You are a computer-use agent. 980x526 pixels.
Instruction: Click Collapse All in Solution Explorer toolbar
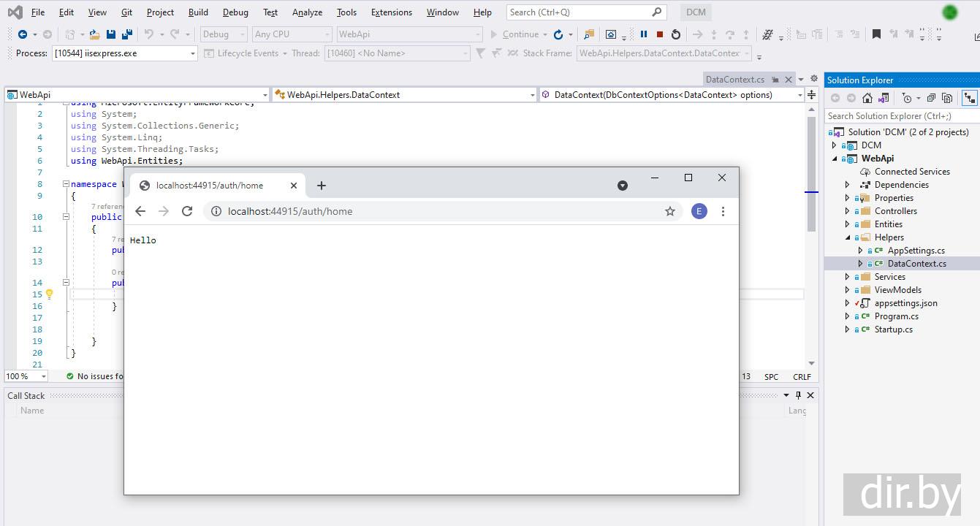(x=931, y=98)
